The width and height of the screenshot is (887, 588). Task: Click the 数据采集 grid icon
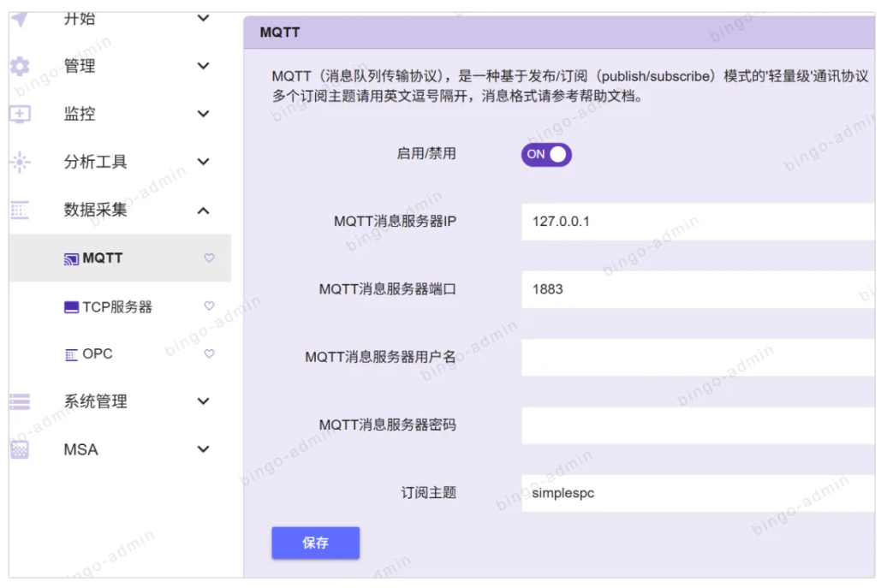tap(20, 210)
